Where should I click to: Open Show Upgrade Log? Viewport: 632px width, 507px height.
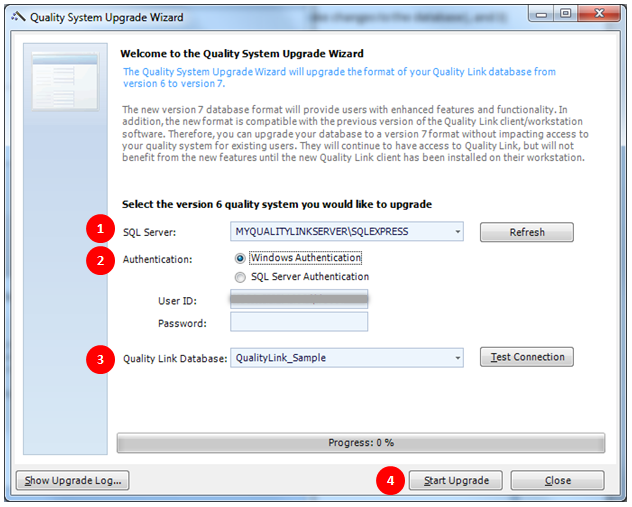click(73, 480)
